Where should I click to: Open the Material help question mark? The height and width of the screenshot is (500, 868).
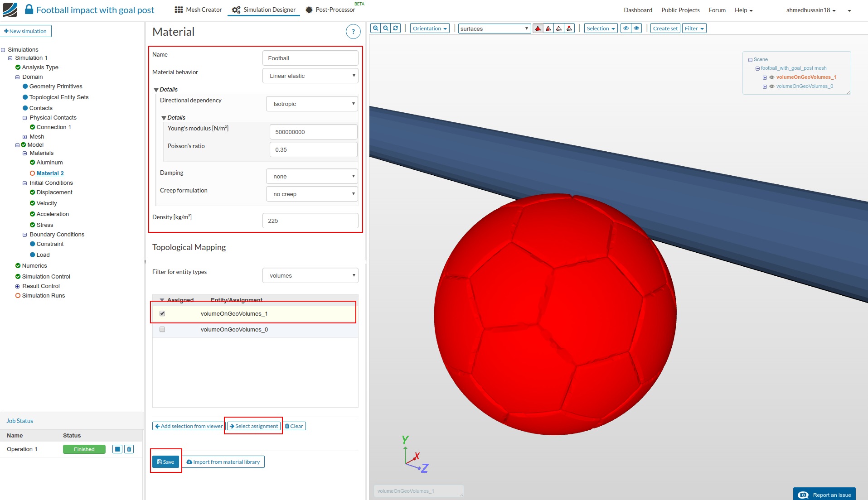point(353,32)
